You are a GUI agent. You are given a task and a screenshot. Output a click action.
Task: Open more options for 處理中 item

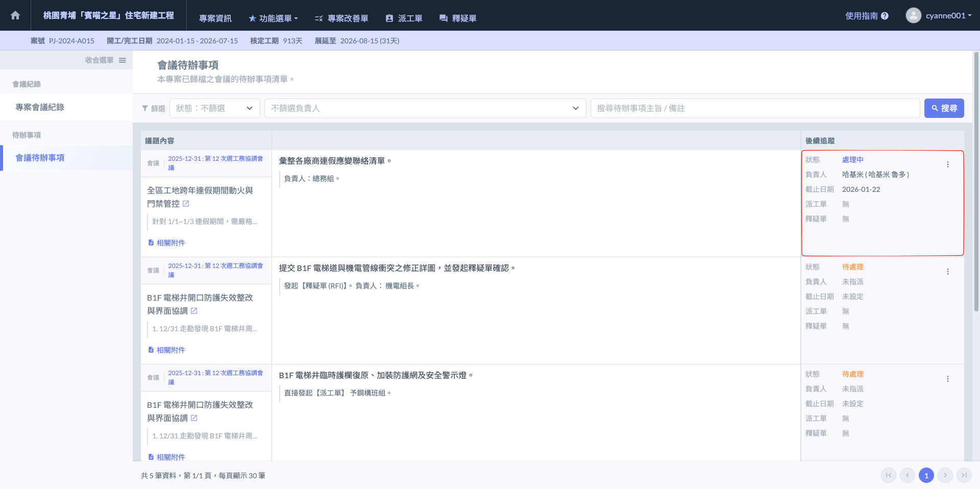(947, 164)
